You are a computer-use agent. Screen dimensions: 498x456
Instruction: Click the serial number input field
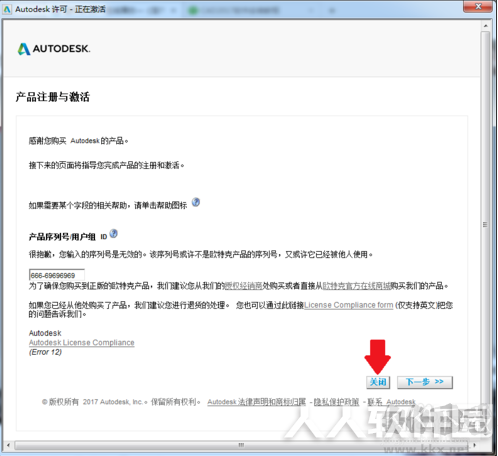pyautogui.click(x=57, y=275)
